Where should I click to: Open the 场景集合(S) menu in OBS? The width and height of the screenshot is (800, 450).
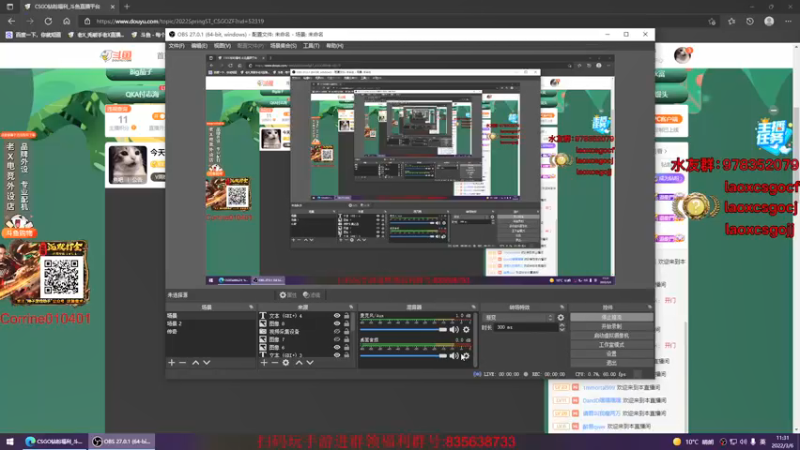283,46
